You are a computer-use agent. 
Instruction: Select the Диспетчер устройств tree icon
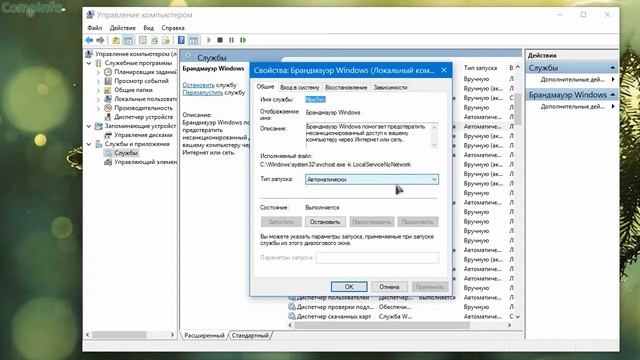108,117
